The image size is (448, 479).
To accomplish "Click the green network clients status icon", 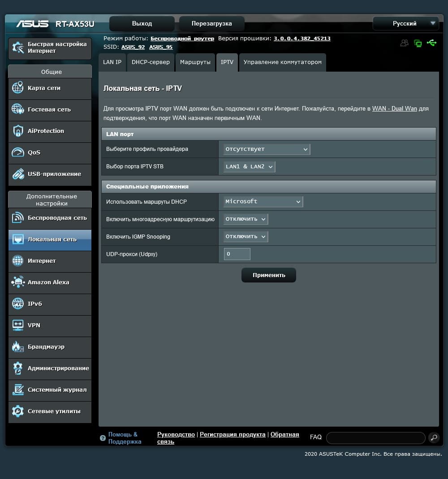I will pyautogui.click(x=418, y=43).
